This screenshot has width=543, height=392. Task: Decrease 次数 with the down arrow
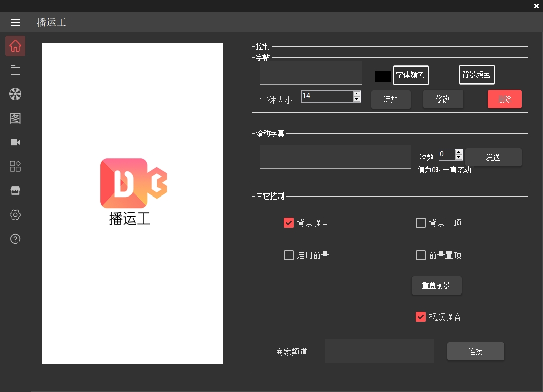click(458, 158)
